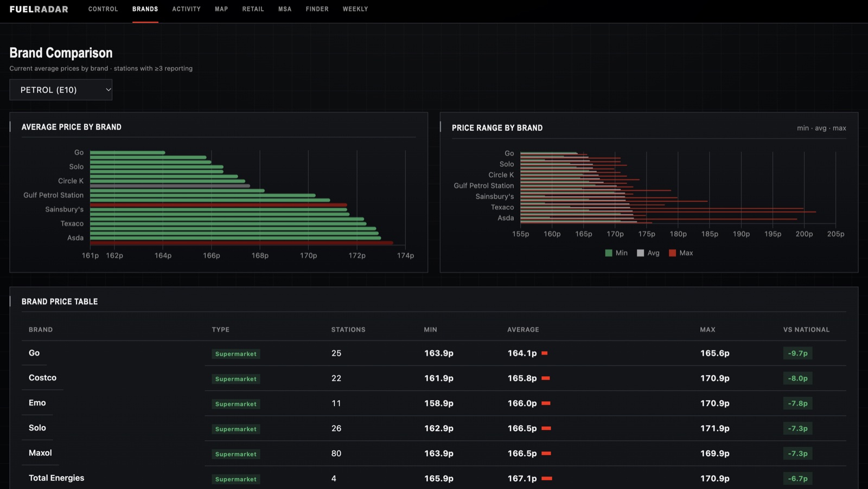Open the Finder tab
The image size is (868, 489).
(317, 9)
